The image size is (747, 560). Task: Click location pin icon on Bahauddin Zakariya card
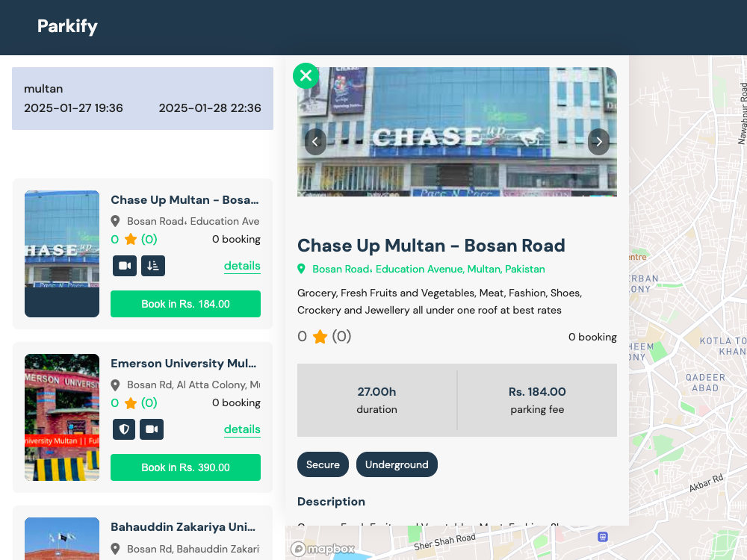(115, 549)
